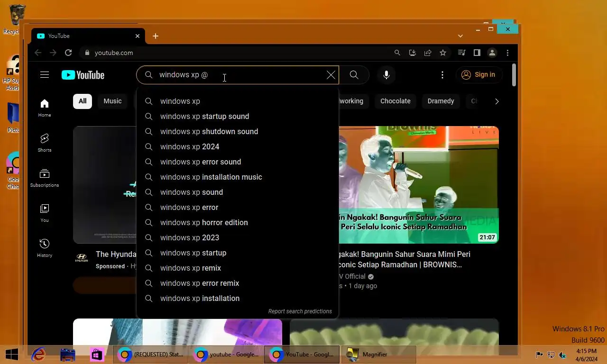The image size is (607, 364).
Task: Select the Chocolate filter chip
Action: click(x=395, y=101)
